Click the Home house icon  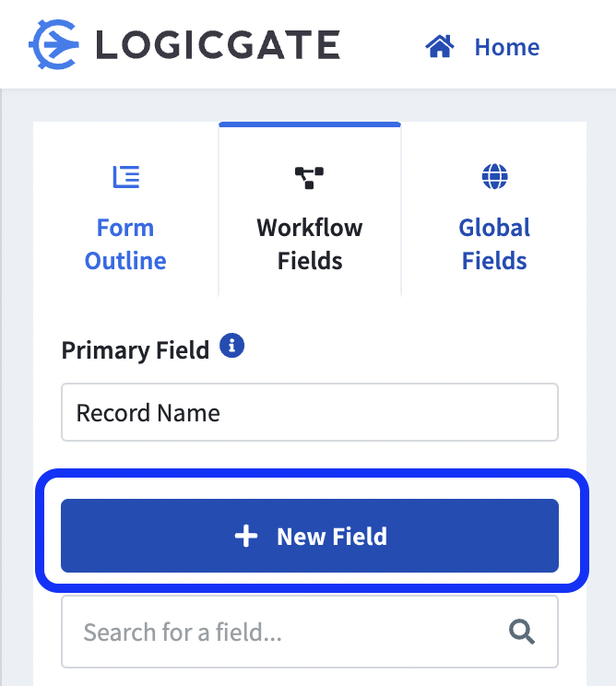coord(440,46)
